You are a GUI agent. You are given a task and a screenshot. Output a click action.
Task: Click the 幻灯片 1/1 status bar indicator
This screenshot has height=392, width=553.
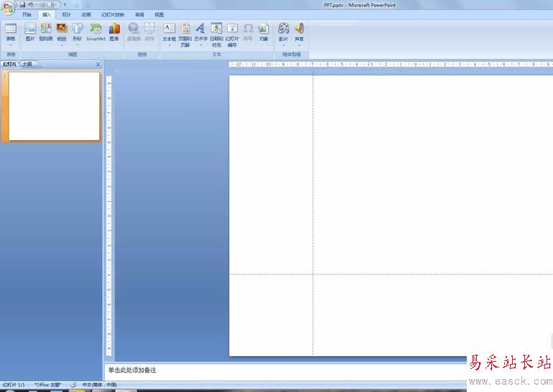click(x=14, y=385)
